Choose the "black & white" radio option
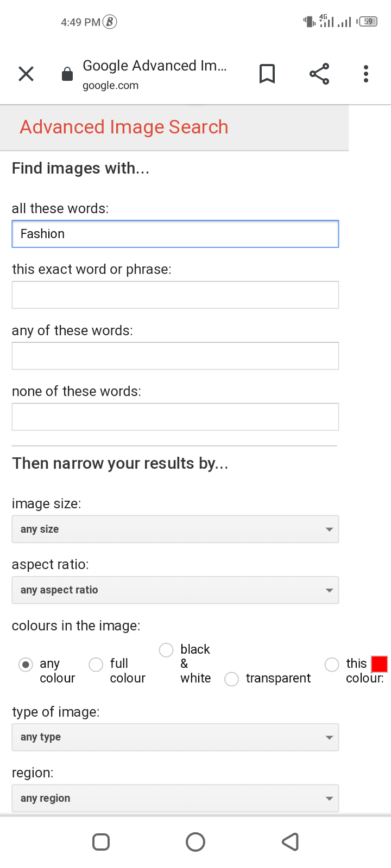This screenshot has width=391, height=868. tap(166, 650)
